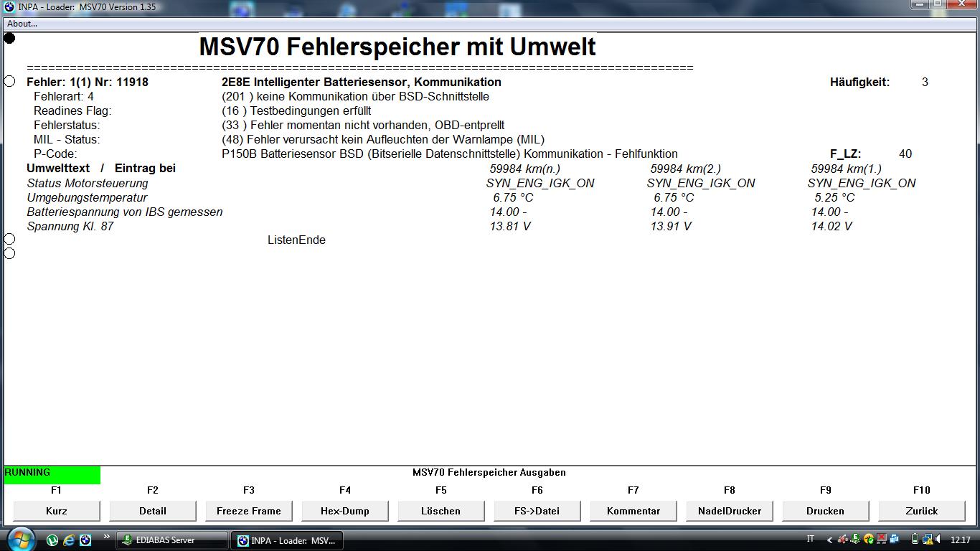Viewport: 980px width, 551px height.
Task: Click the 'MIL - Status:' label
Action: [67, 140]
